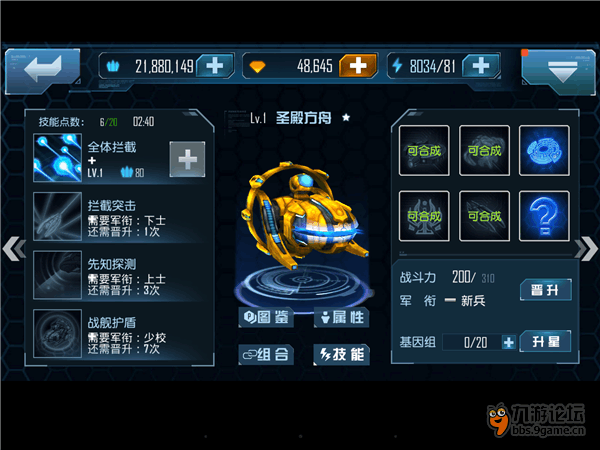Select the 全体拦截 skill icon
The image size is (600, 450).
point(57,157)
